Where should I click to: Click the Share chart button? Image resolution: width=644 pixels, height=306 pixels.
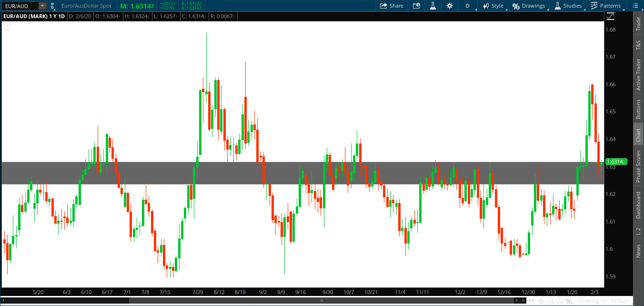pos(391,6)
